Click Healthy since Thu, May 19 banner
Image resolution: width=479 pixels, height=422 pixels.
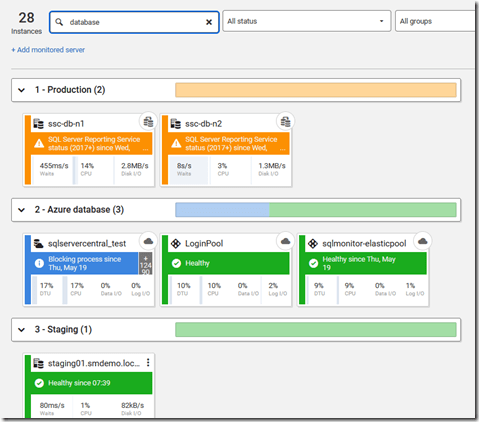(366, 263)
